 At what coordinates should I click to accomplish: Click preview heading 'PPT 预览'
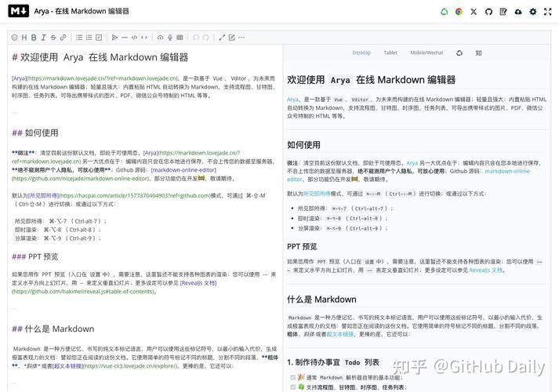[x=302, y=247]
